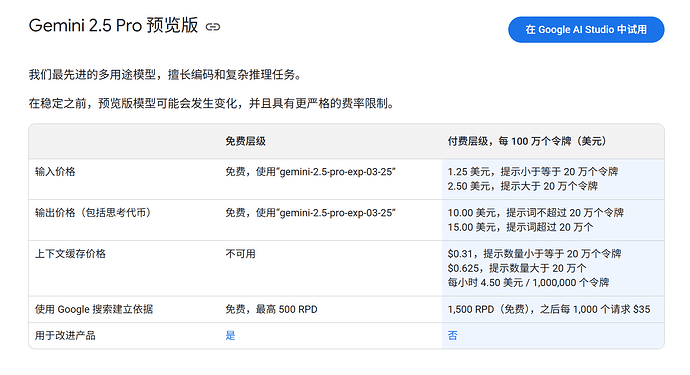Click the $0.31 cache price line

pyautogui.click(x=534, y=254)
